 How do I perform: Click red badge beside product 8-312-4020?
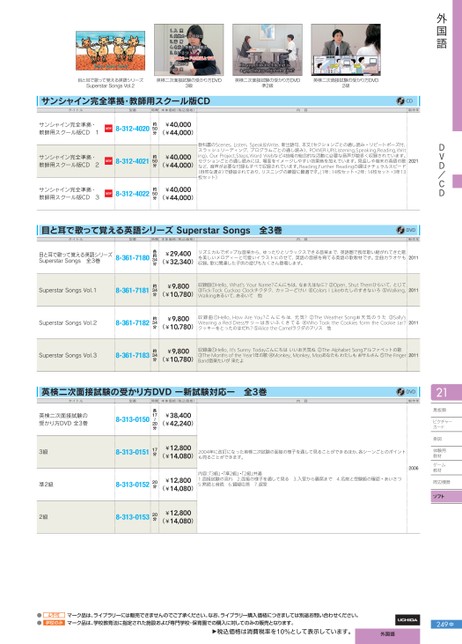point(108,128)
